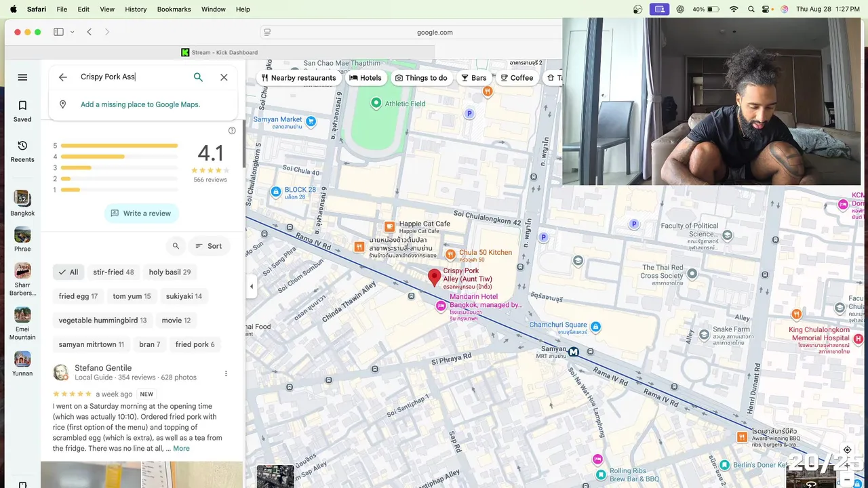Click the BLOCK 28 map marker
This screenshot has width=868, height=488.
(x=275, y=192)
